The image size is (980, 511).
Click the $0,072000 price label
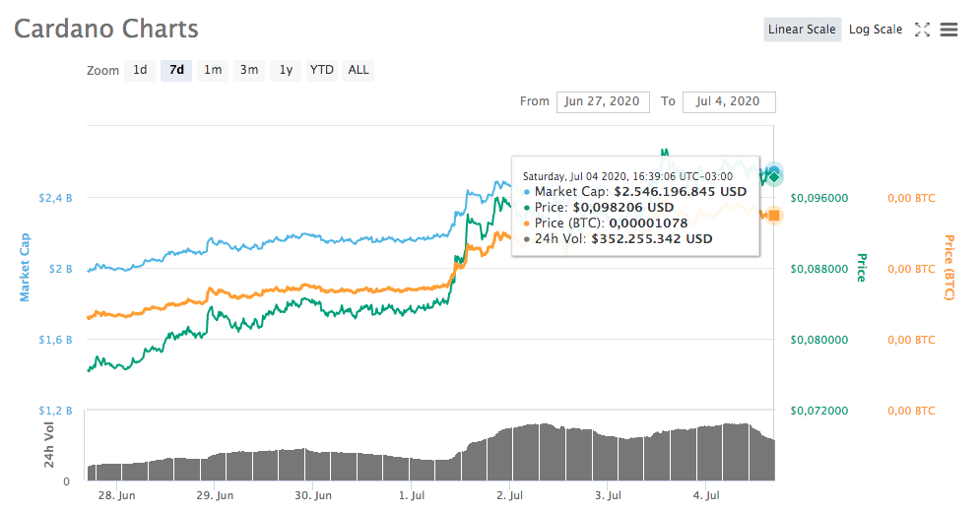coord(819,411)
